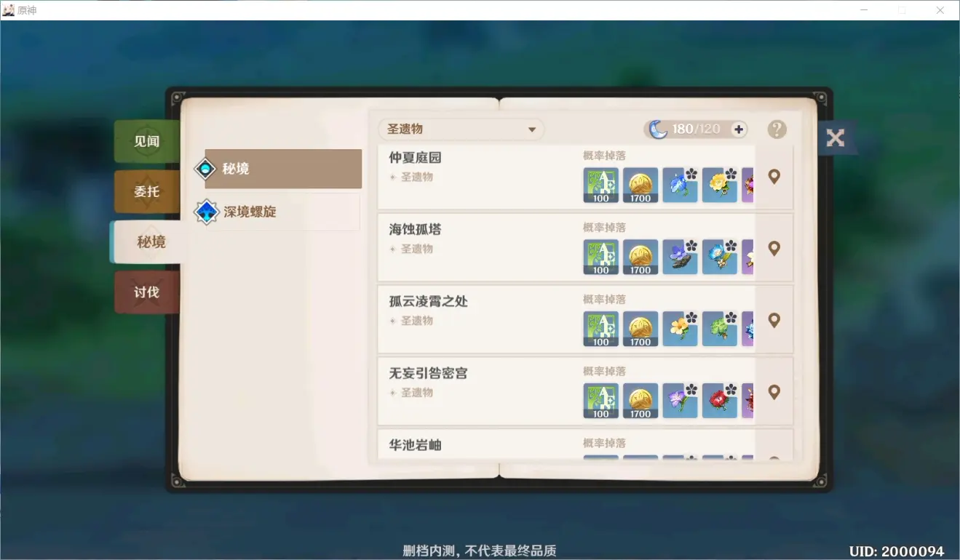Select the 孤云凌霄之处 domain title

[x=429, y=302]
